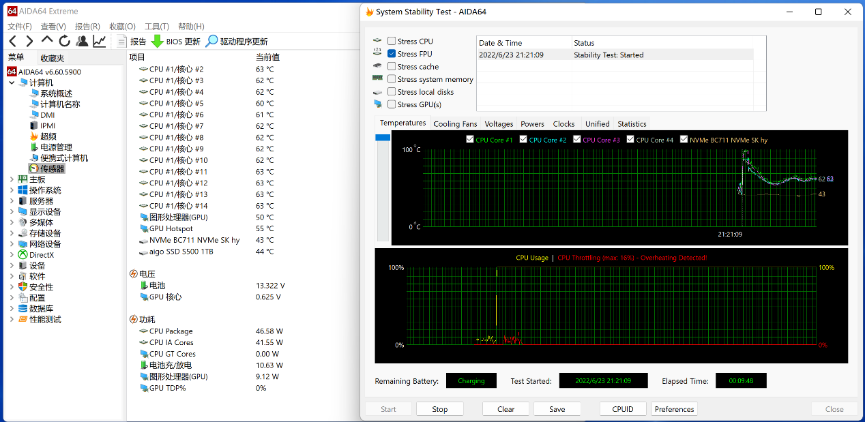Click the up arrow toolbar icon
Viewport: 865px width, 422px height.
coord(47,41)
